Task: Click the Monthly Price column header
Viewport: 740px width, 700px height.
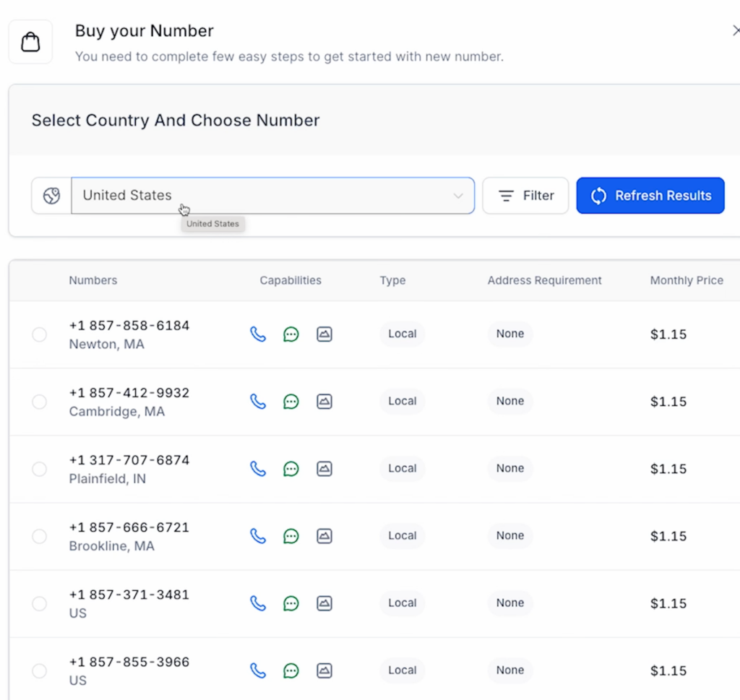Action: click(687, 280)
